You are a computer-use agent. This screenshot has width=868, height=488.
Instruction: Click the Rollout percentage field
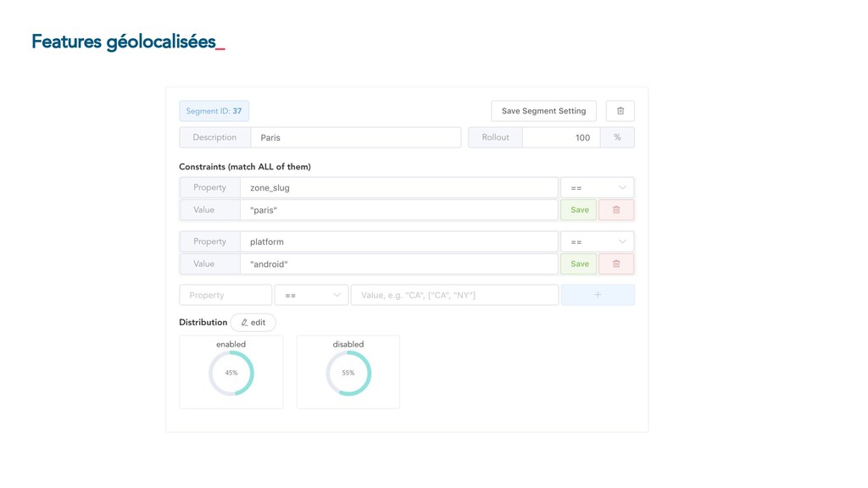(x=561, y=137)
